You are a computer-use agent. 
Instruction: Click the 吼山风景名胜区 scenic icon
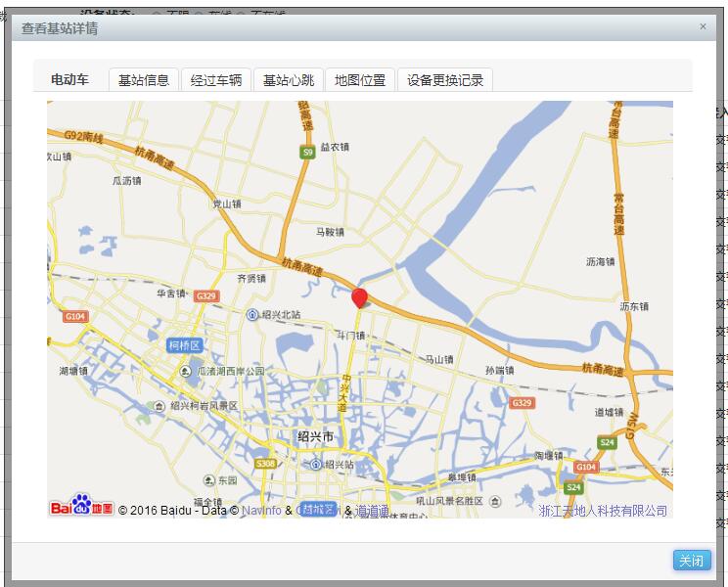click(x=496, y=501)
